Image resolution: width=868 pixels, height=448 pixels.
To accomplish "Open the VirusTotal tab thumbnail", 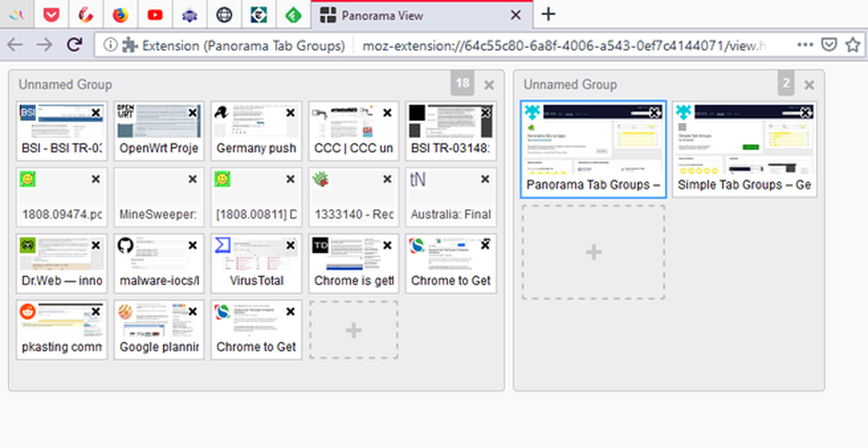I will (x=256, y=263).
